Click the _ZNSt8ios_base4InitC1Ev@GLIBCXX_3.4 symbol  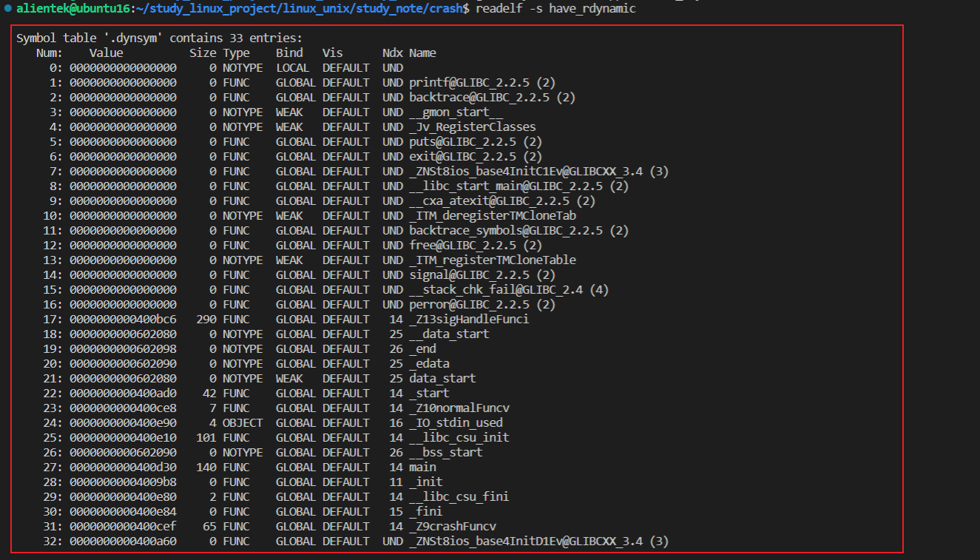pyautogui.click(x=525, y=171)
